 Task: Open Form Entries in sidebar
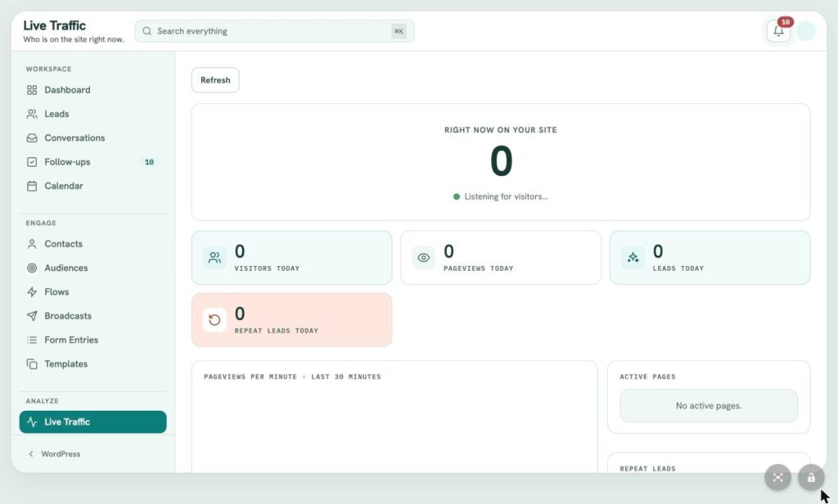(x=92, y=340)
